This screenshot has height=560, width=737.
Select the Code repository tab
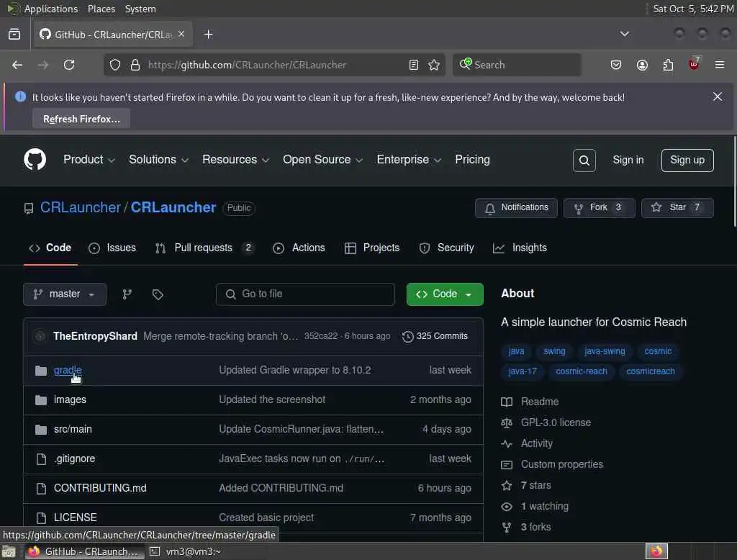coord(50,248)
